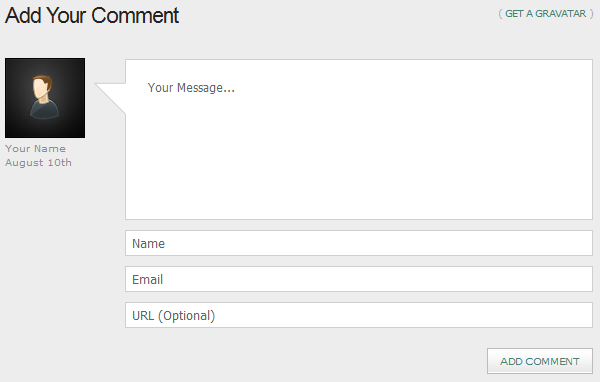Click the Add Your Comment heading
This screenshot has height=382, width=600.
click(x=92, y=16)
